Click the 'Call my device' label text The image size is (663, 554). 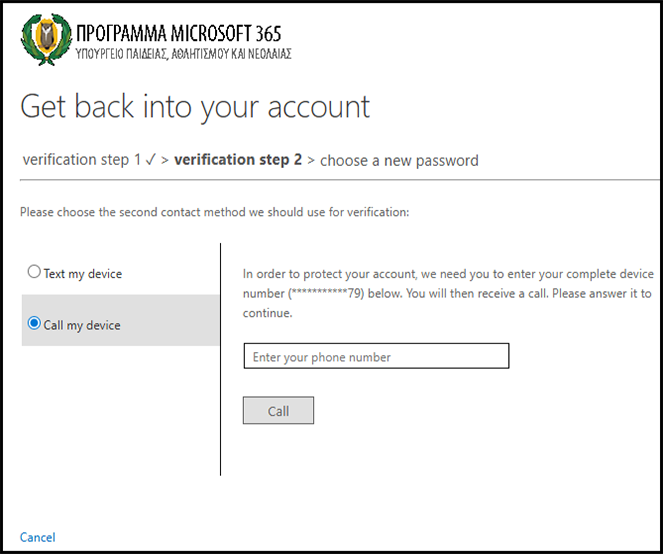pyautogui.click(x=82, y=325)
